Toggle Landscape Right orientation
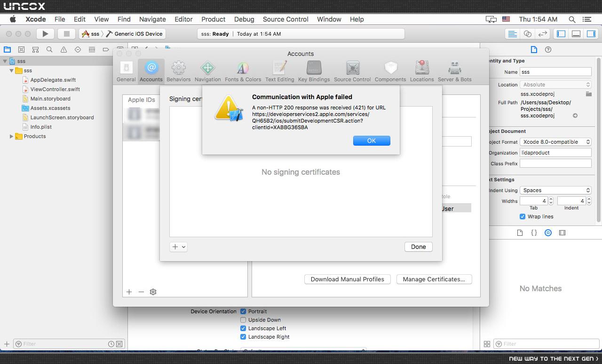 coord(243,337)
